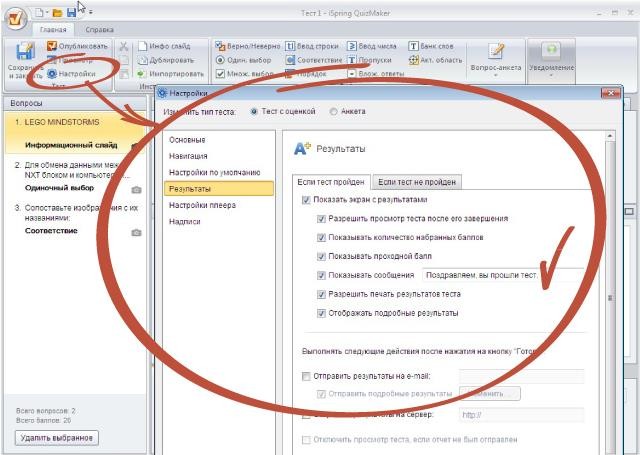Switch to Если тест не пройден tab
Screen dimensions: 640x455
tap(417, 182)
